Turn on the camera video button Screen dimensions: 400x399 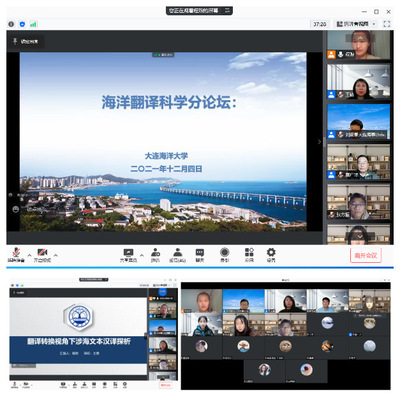[x=42, y=255]
